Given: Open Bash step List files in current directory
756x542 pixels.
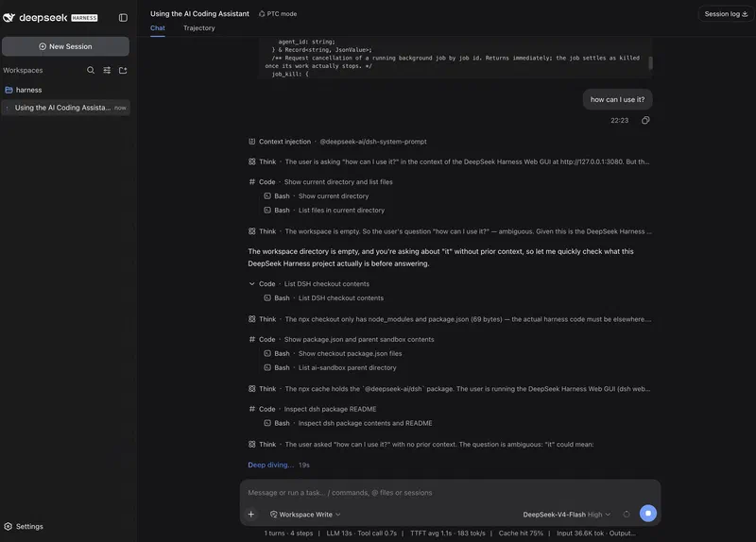Looking at the screenshot, I should 324,210.
